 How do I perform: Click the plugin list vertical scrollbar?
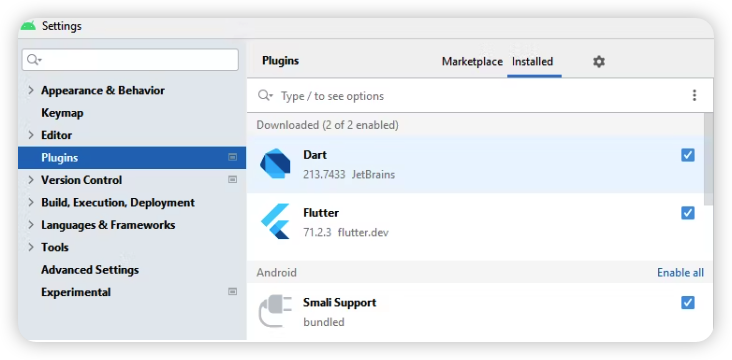click(x=708, y=159)
